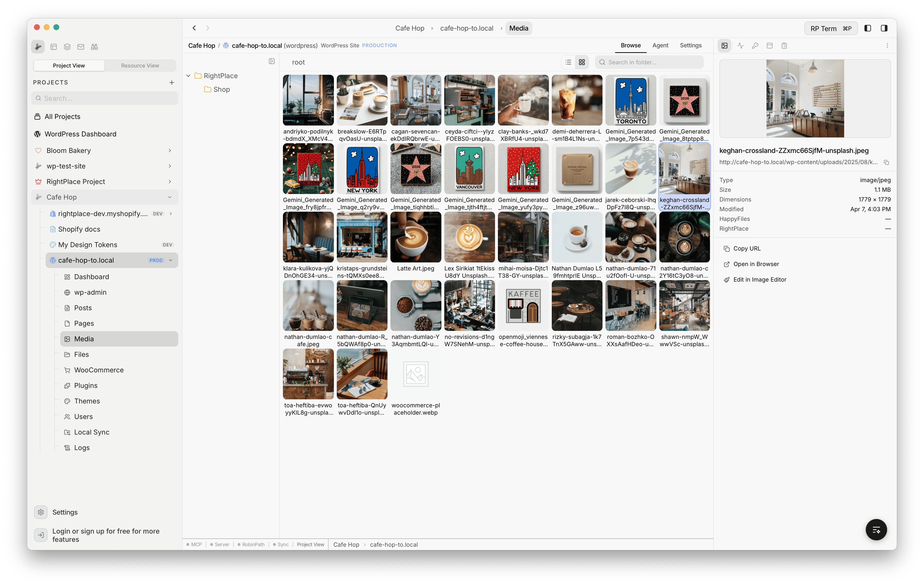This screenshot has width=924, height=586.
Task: Select the layers icon in the top toolbar
Action: (67, 46)
